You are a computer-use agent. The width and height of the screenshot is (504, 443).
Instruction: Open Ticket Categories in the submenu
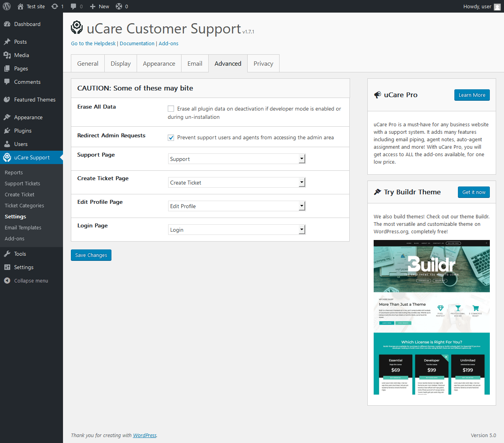(x=24, y=205)
